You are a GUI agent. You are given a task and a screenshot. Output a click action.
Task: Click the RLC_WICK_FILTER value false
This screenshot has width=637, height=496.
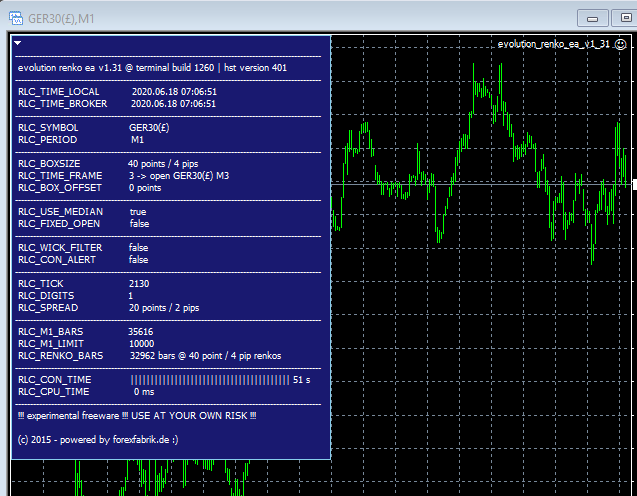pos(139,248)
